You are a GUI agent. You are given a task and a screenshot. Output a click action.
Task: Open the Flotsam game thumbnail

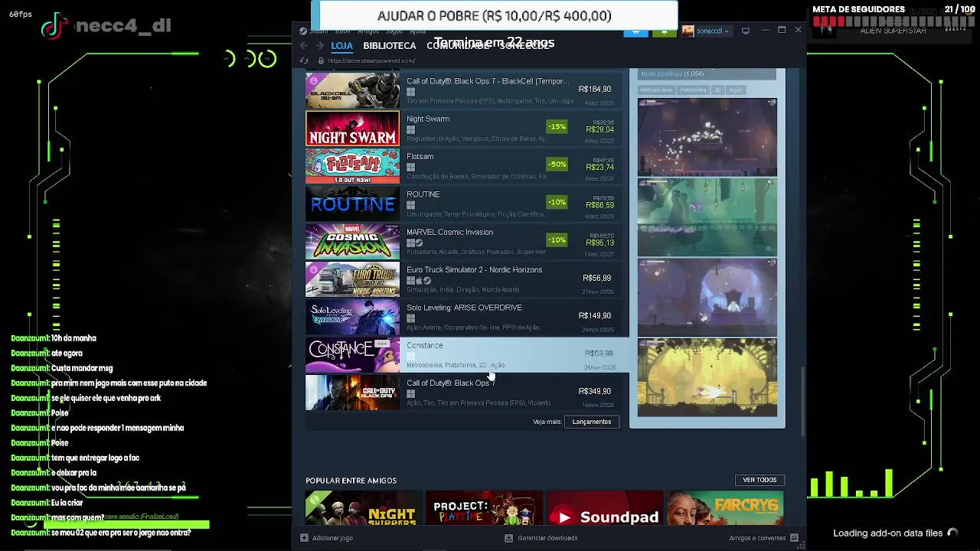pyautogui.click(x=352, y=166)
